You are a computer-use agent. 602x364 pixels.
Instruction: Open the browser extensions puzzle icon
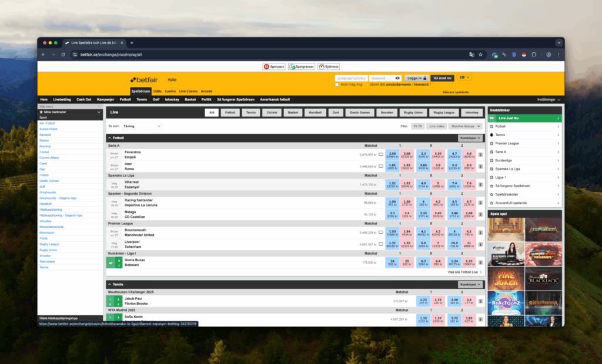coord(534,55)
